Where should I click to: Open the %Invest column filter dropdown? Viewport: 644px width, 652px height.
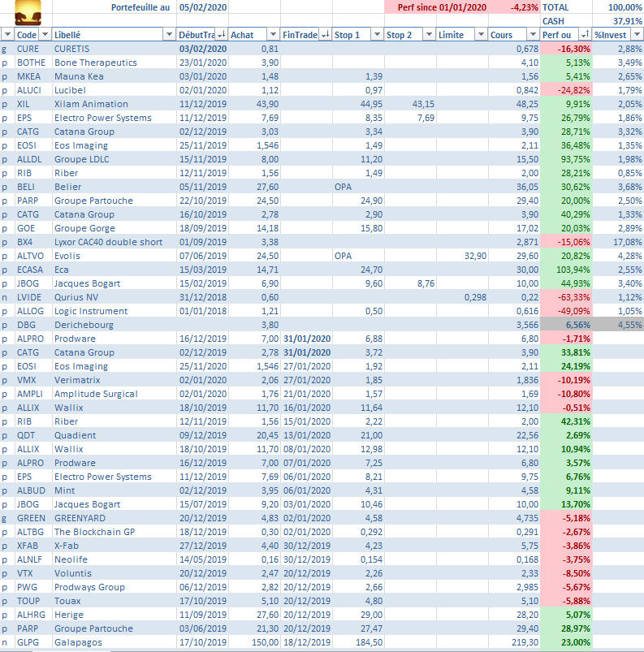click(x=638, y=35)
